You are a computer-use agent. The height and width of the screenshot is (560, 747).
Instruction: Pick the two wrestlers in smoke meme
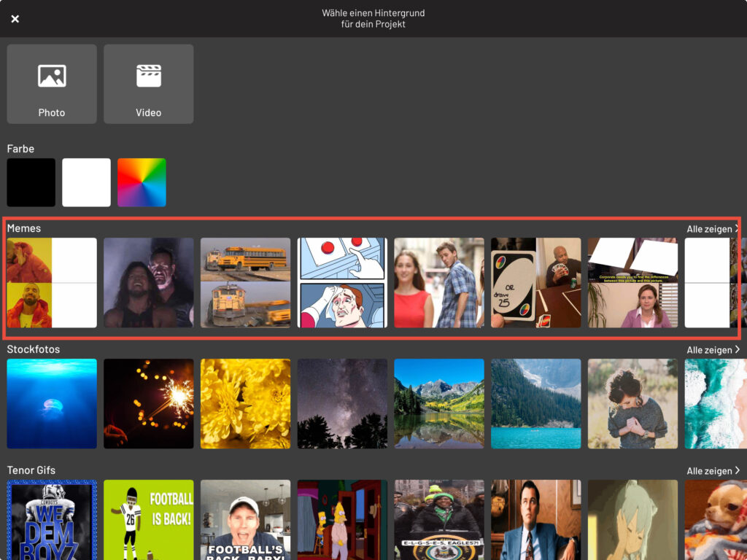click(149, 283)
